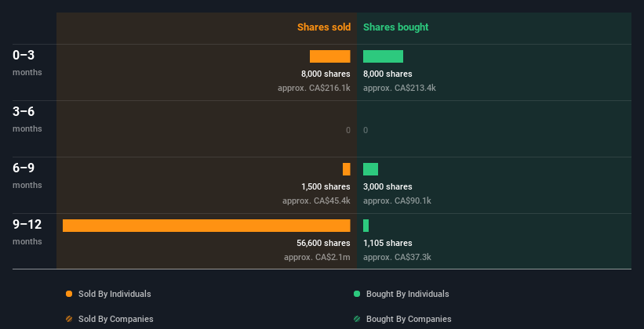Select the 0–3 months row label
This screenshot has width=644, height=329.
27,63
